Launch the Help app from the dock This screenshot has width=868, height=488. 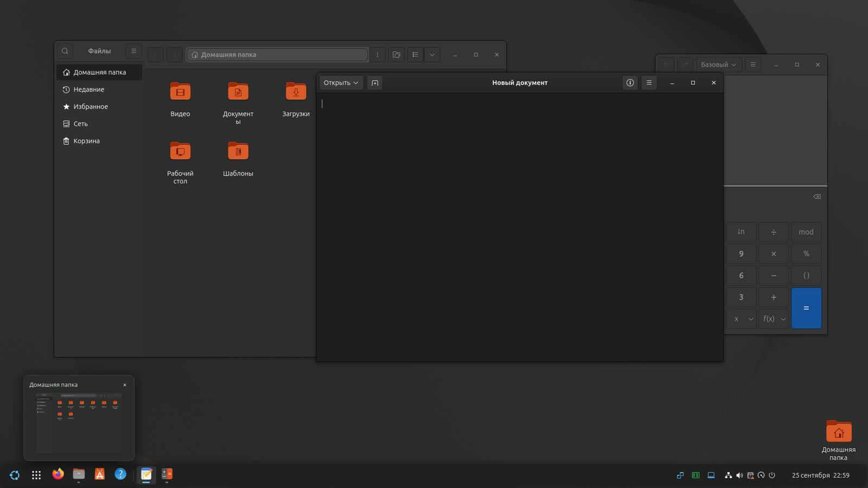[x=120, y=474]
